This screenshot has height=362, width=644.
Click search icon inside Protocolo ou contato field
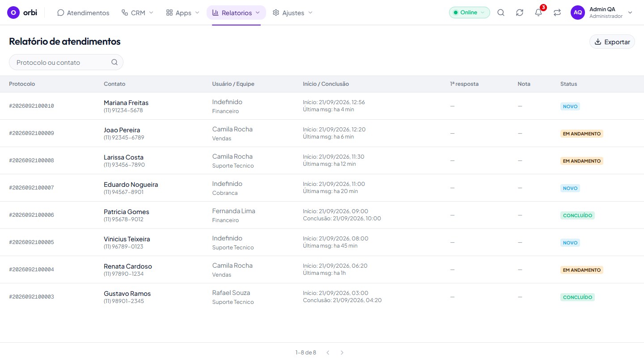click(114, 62)
